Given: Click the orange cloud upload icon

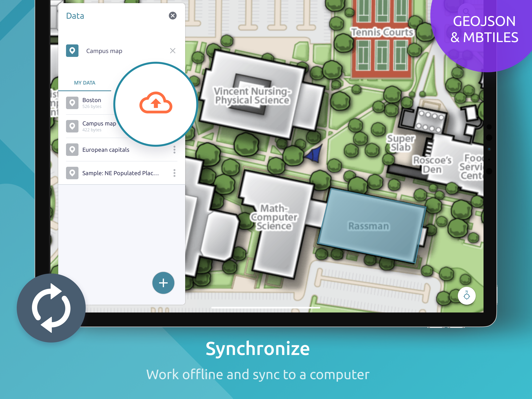Looking at the screenshot, I should click(156, 103).
